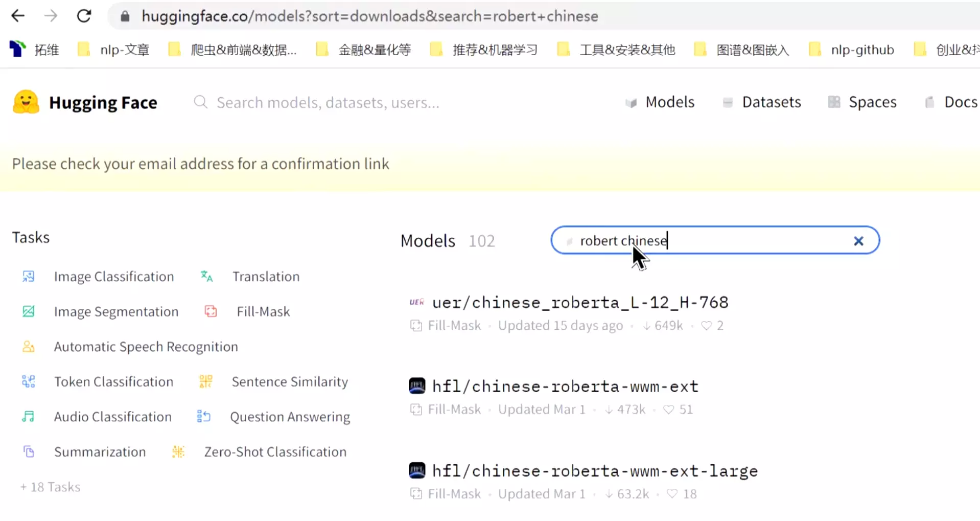980x521 pixels.
Task: Expand the + 18 Tasks list
Action: [50, 487]
